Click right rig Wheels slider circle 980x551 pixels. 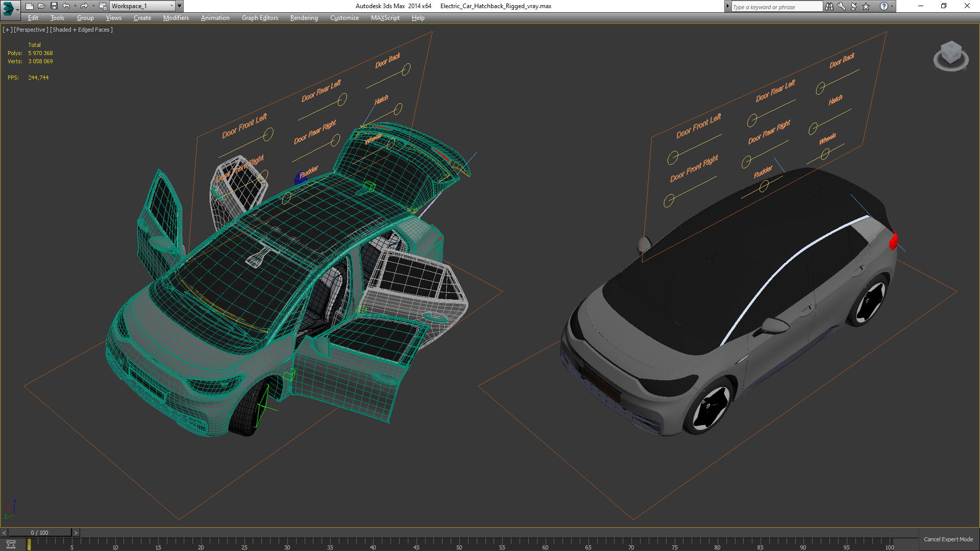[x=825, y=153]
